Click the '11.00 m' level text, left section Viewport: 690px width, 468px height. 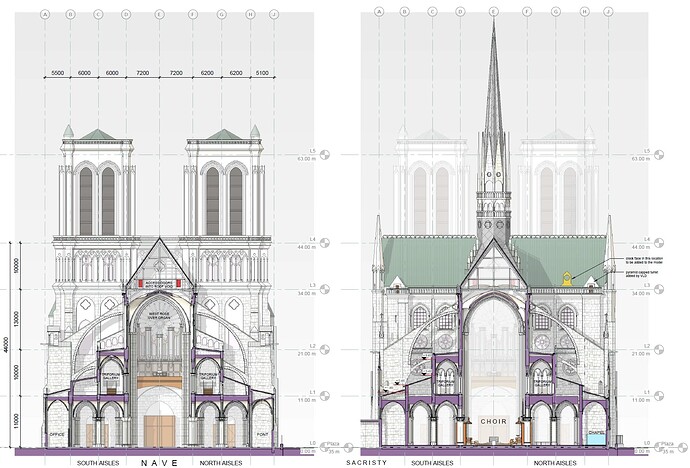click(307, 400)
